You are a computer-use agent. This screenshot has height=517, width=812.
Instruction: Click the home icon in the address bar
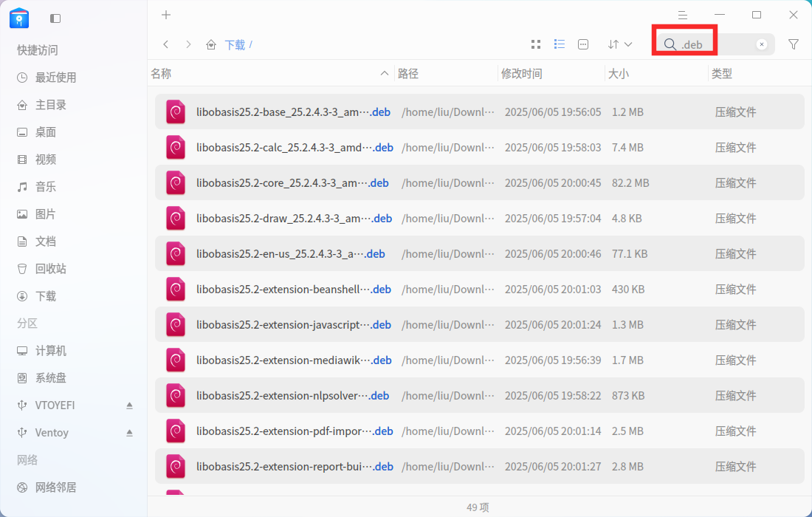click(x=211, y=44)
